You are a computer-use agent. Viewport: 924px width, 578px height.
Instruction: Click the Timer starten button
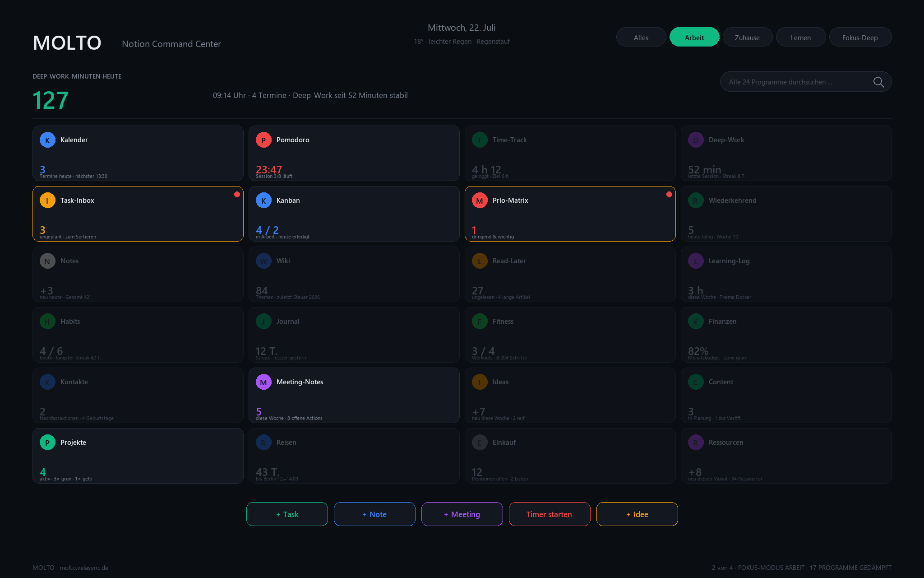(550, 514)
